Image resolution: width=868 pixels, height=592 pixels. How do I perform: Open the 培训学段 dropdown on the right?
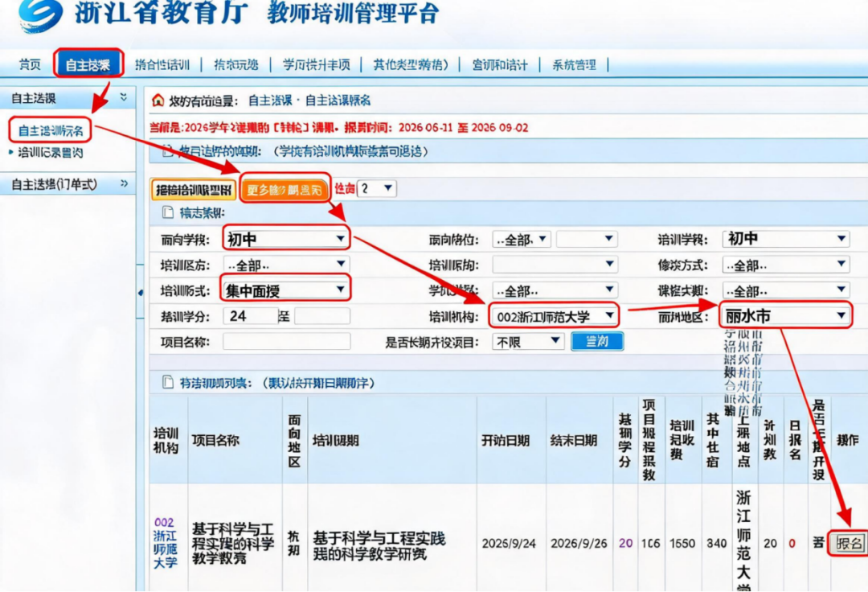pos(785,239)
